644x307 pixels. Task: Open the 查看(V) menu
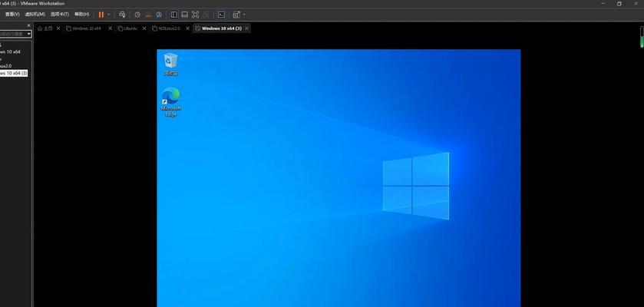pos(12,14)
